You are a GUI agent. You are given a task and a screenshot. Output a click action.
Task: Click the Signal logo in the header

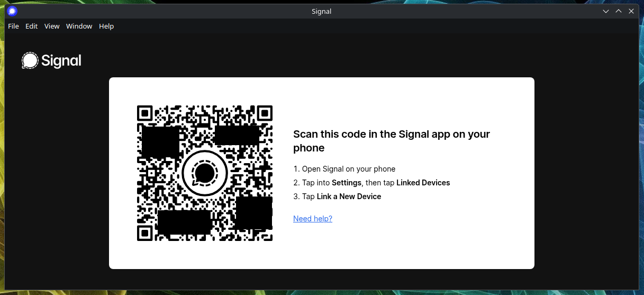[51, 61]
